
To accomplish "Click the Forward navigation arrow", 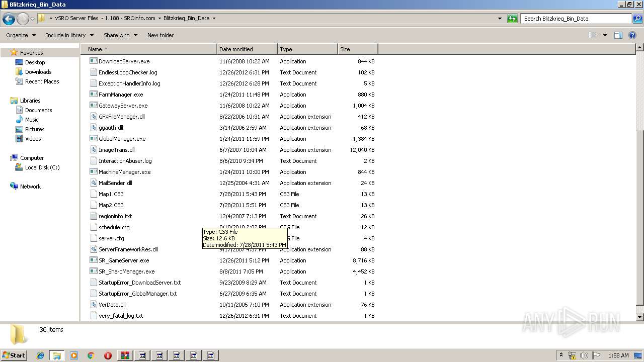I will click(x=23, y=19).
